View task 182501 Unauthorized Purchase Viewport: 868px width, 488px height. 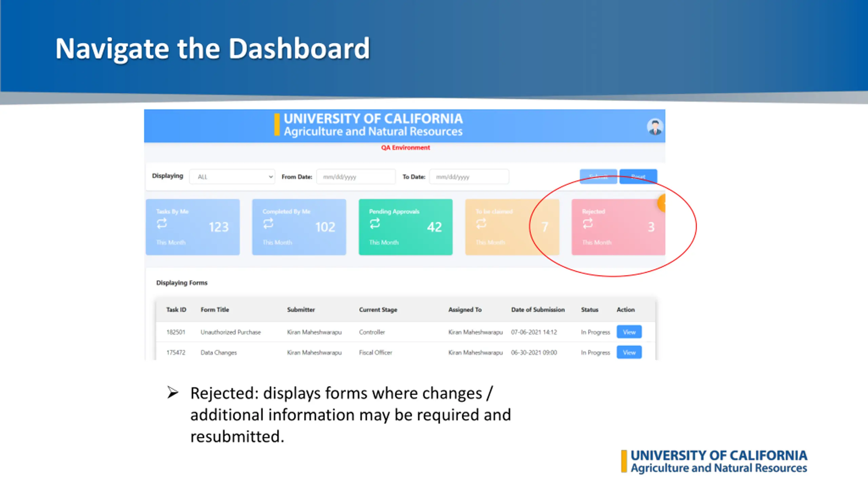pos(629,332)
